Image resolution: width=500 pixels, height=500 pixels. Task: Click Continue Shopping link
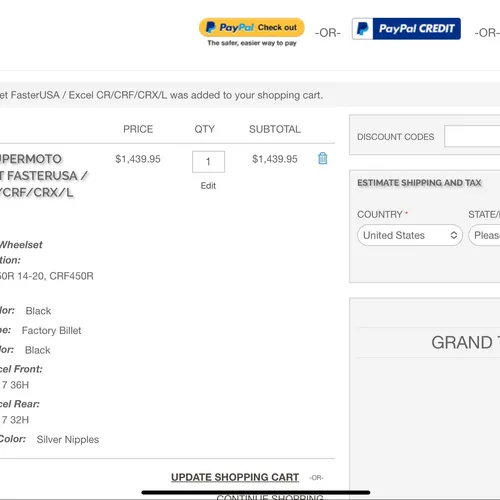coord(270,497)
